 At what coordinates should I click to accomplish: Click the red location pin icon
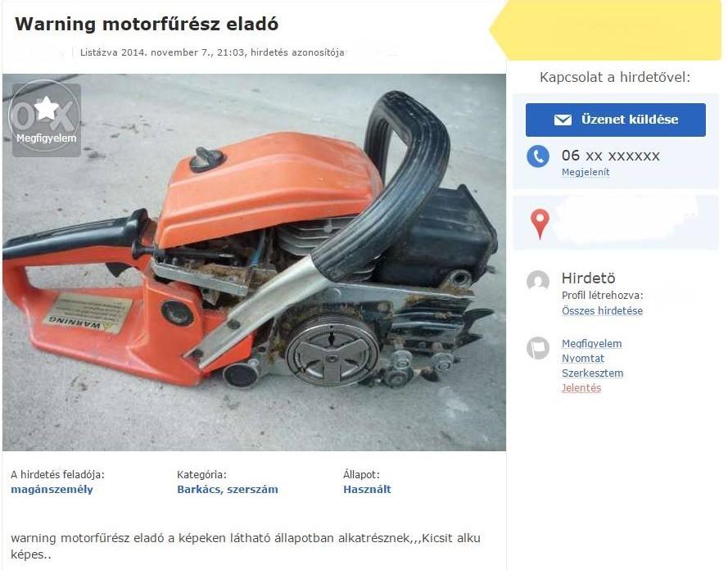pos(540,224)
